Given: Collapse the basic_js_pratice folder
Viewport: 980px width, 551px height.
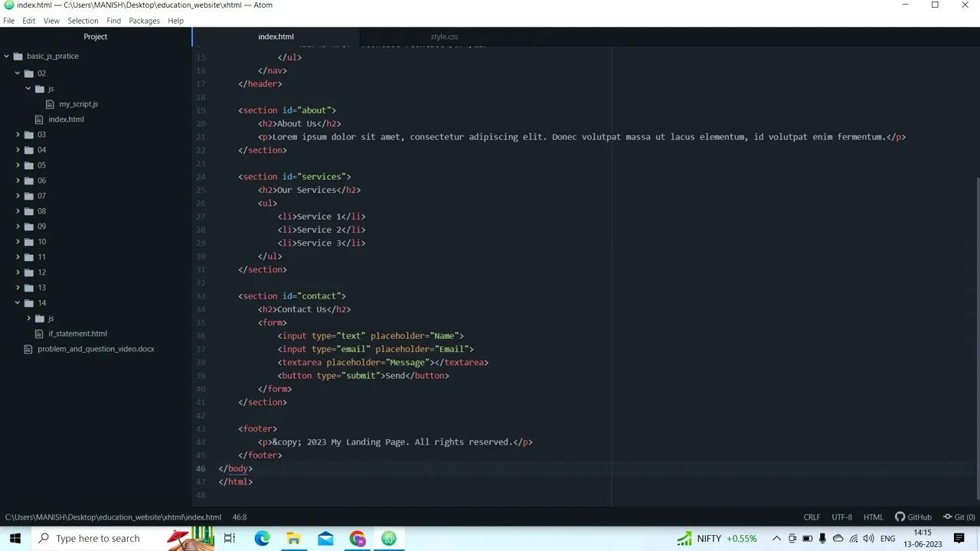Looking at the screenshot, I should coord(7,55).
